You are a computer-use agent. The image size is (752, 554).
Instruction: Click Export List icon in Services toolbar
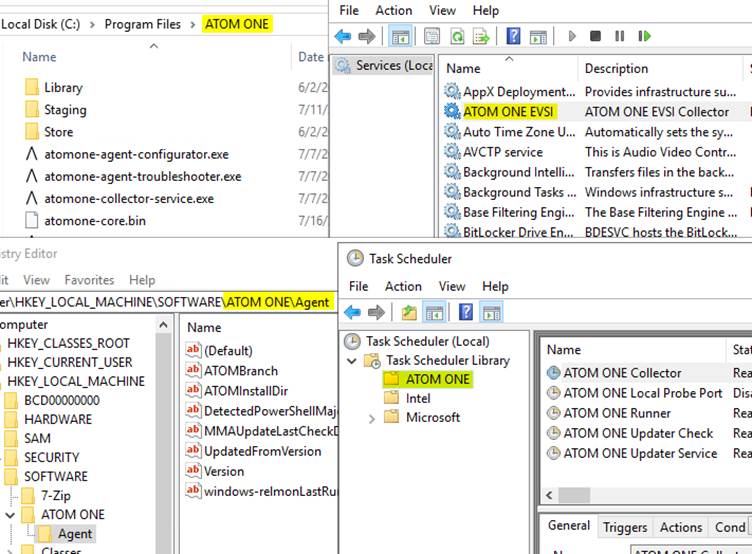coord(481,36)
